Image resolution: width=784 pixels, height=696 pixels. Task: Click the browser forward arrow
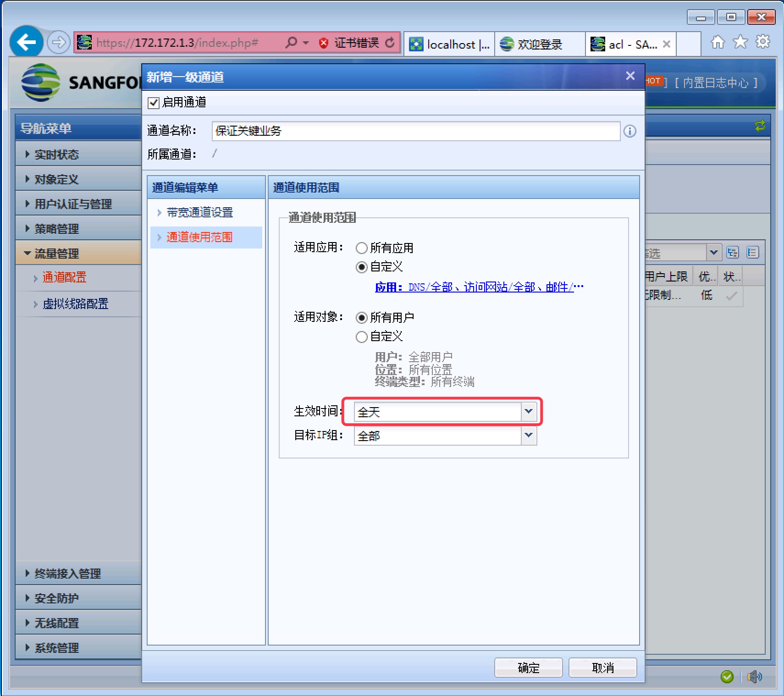pos(58,43)
